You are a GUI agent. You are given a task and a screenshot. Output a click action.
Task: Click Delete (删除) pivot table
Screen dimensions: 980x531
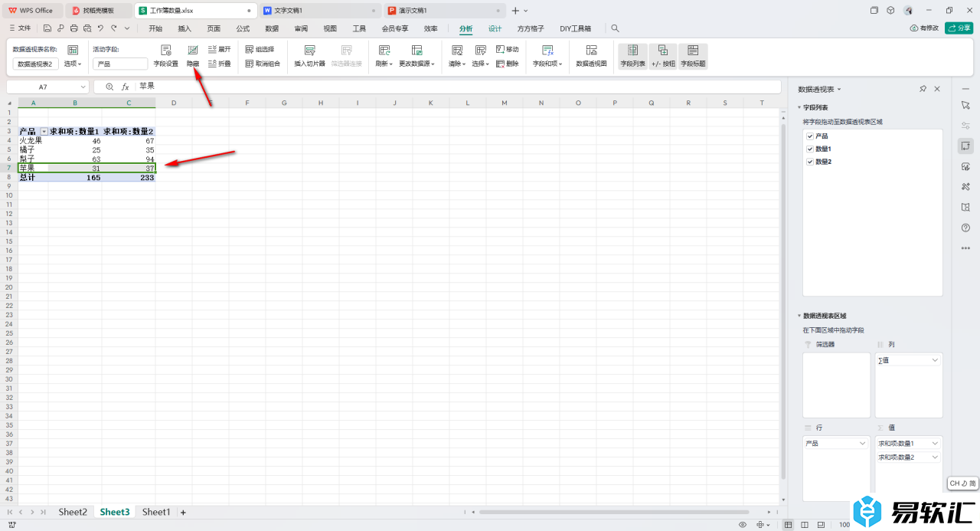tap(507, 64)
